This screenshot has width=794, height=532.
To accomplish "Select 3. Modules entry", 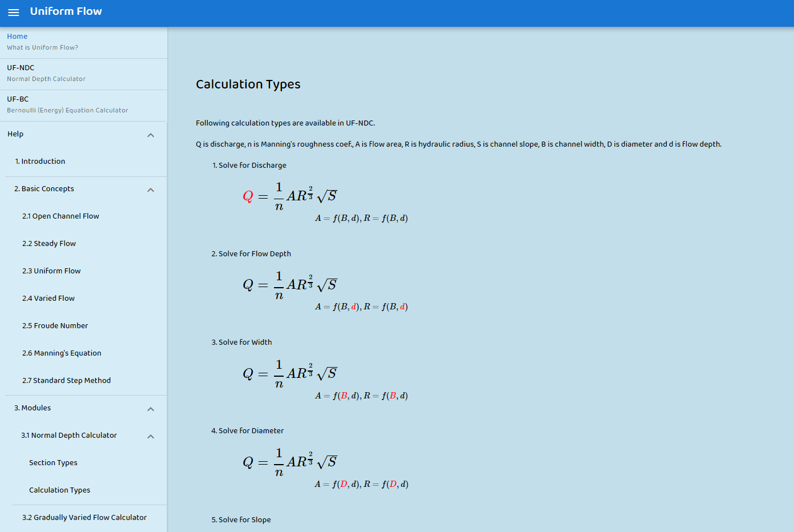I will point(33,408).
